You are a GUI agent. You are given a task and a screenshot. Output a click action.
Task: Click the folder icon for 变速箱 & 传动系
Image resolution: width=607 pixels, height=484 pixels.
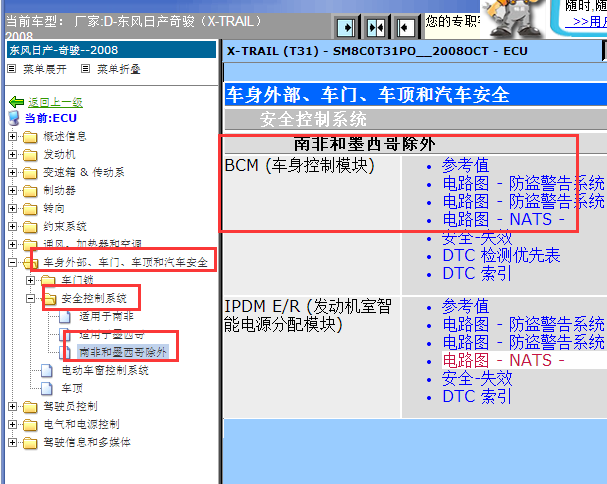coord(30,173)
